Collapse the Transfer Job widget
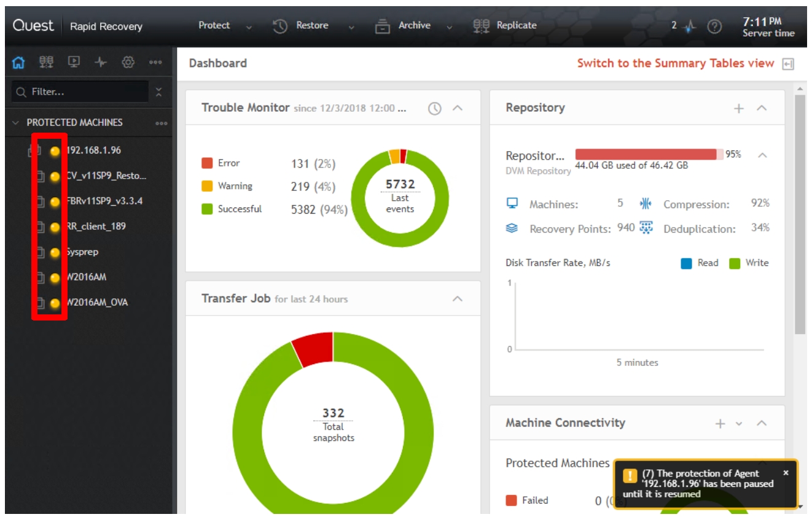 (457, 299)
